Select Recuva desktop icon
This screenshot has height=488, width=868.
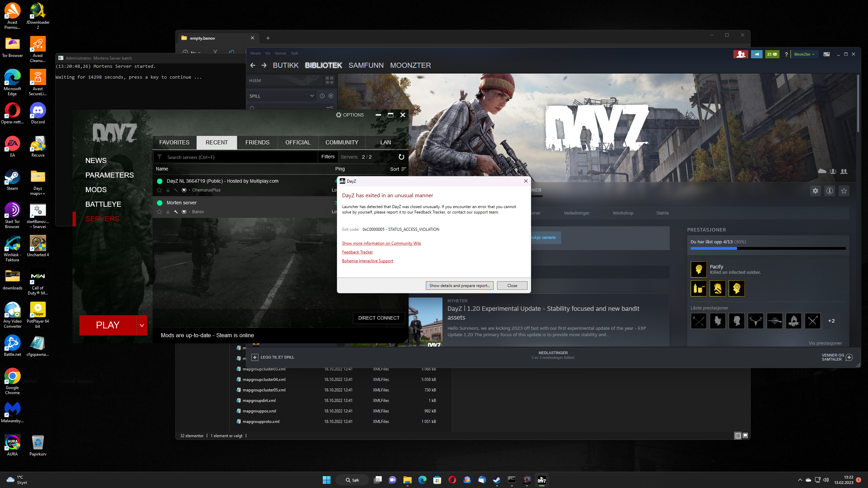pyautogui.click(x=38, y=147)
